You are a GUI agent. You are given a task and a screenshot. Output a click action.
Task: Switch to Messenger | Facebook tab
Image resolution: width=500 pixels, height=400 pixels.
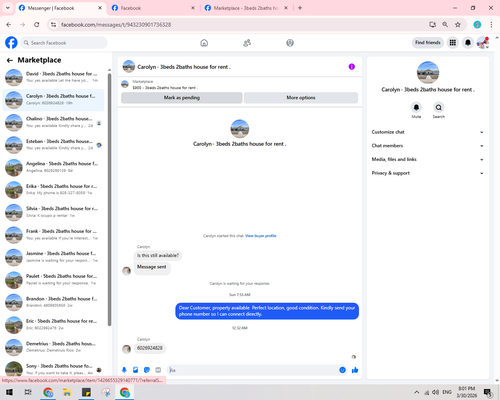[x=60, y=8]
